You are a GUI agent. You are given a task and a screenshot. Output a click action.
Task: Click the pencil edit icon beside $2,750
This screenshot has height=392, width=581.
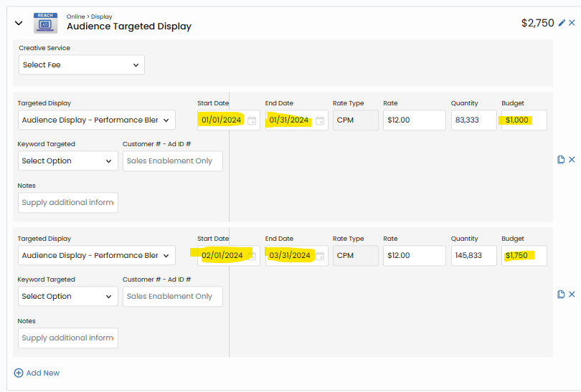click(562, 23)
